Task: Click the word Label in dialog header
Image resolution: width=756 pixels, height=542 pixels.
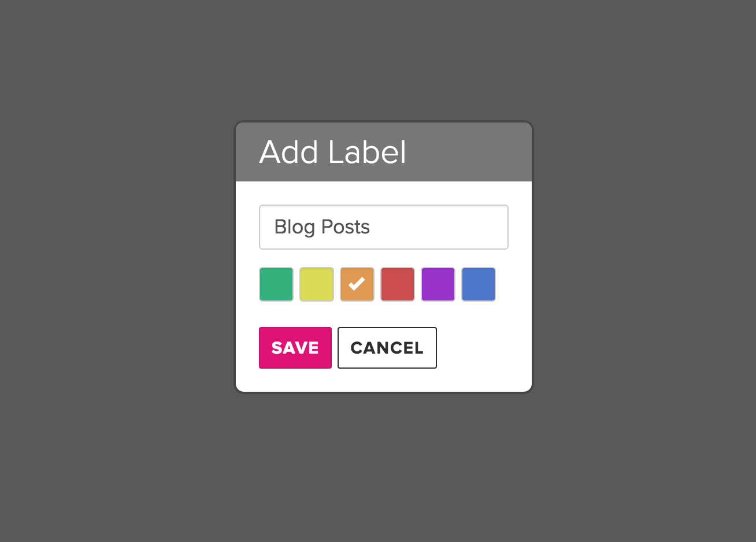Action: 367,152
